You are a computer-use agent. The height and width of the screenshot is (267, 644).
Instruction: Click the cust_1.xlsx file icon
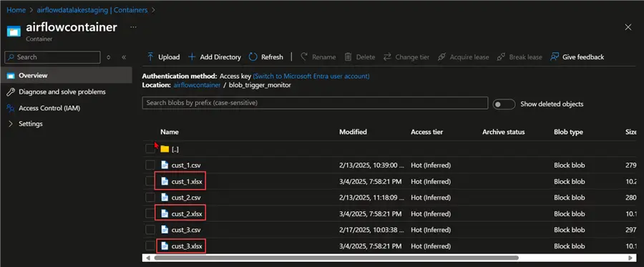(165, 182)
